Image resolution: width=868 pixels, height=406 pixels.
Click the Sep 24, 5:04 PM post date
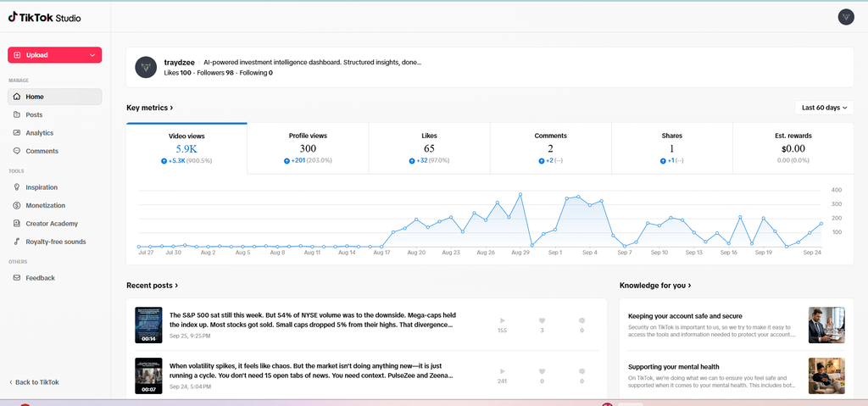[x=190, y=387]
